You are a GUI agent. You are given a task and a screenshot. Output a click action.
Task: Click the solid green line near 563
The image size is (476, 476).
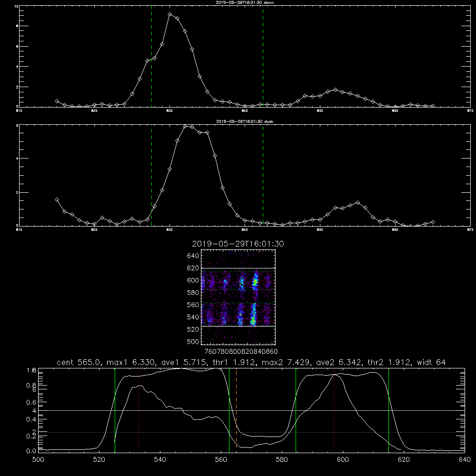click(229, 410)
